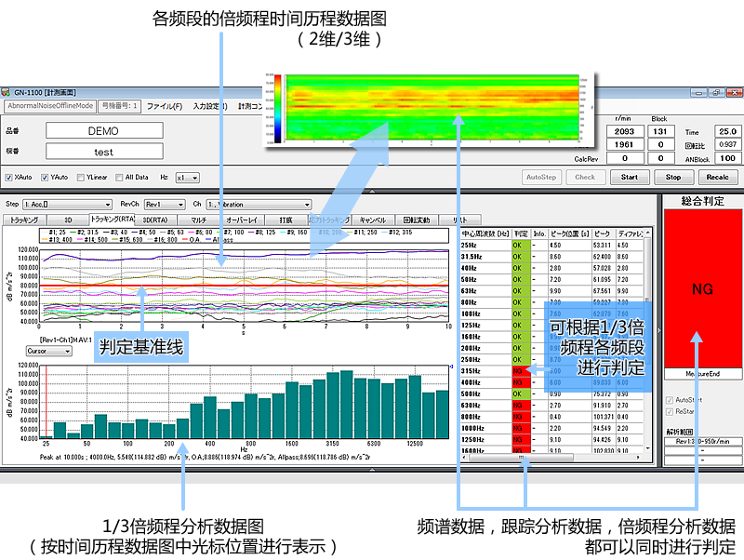Viewport: 744px width, 560px height.
Task: Enable the YLinear checkbox
Action: point(81,178)
